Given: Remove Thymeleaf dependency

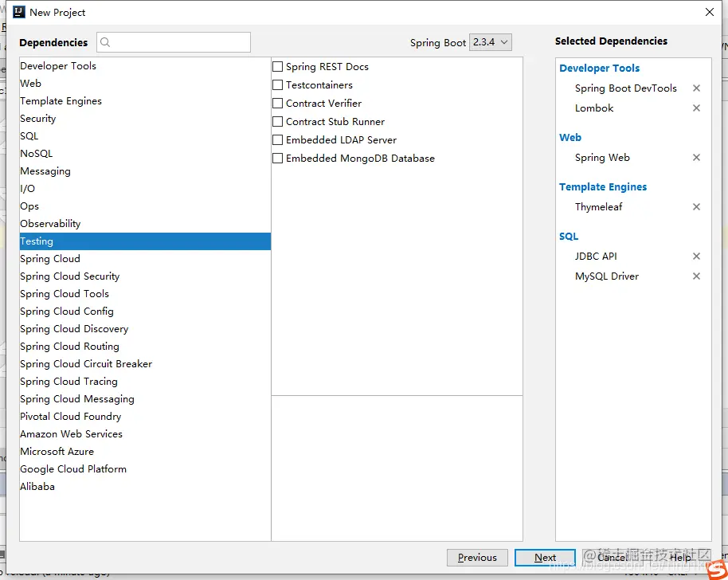Looking at the screenshot, I should click(x=696, y=206).
